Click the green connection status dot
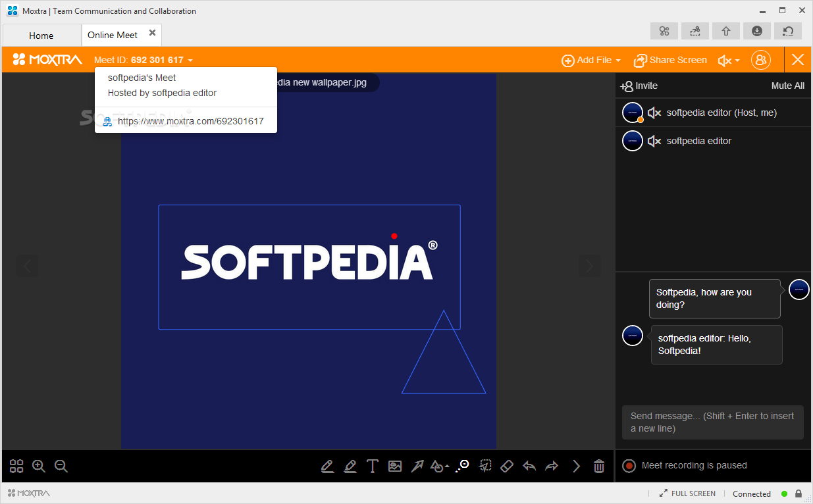Image resolution: width=813 pixels, height=504 pixels. (785, 493)
